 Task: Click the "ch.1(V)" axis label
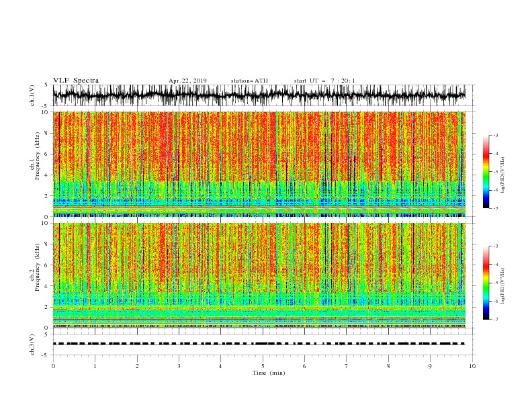(x=32, y=95)
